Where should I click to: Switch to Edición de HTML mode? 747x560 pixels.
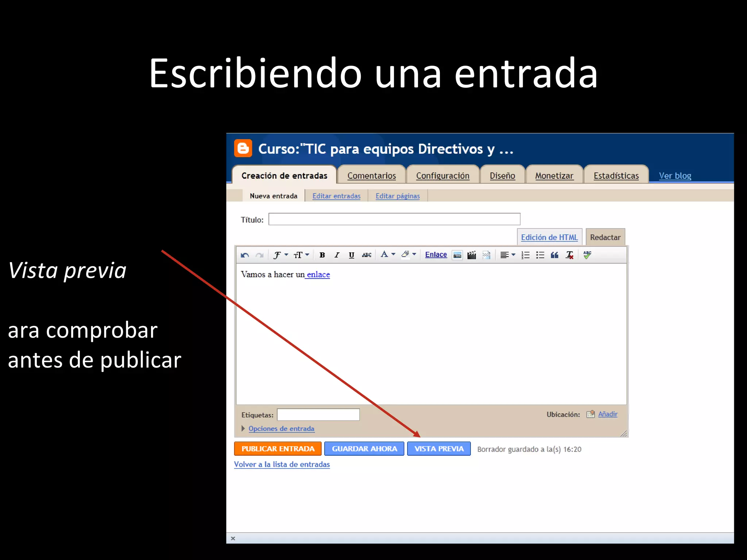pos(549,237)
